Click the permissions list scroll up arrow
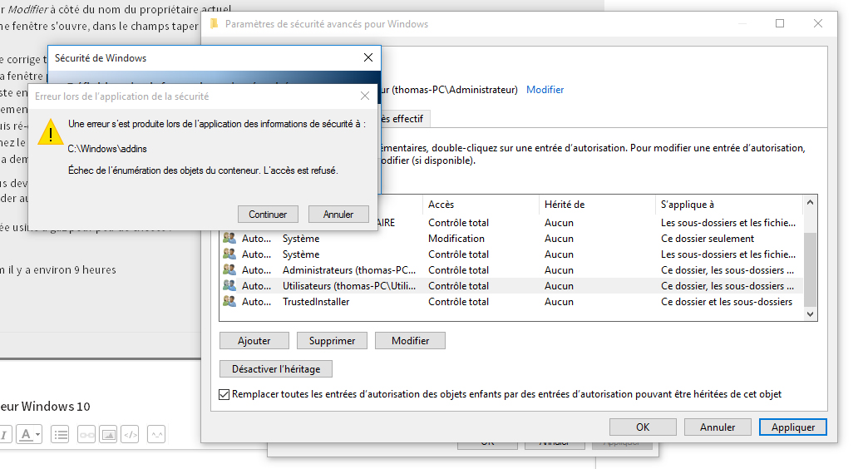 point(811,203)
